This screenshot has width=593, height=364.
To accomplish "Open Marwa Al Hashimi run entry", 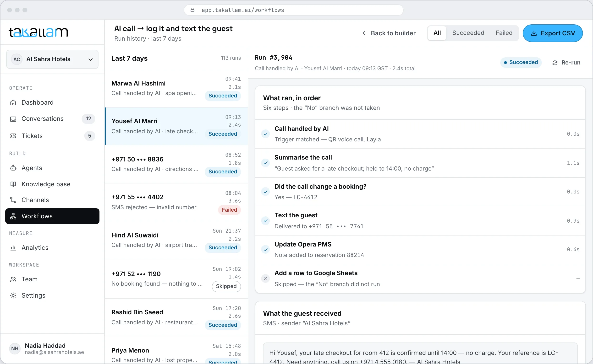I will pyautogui.click(x=176, y=88).
